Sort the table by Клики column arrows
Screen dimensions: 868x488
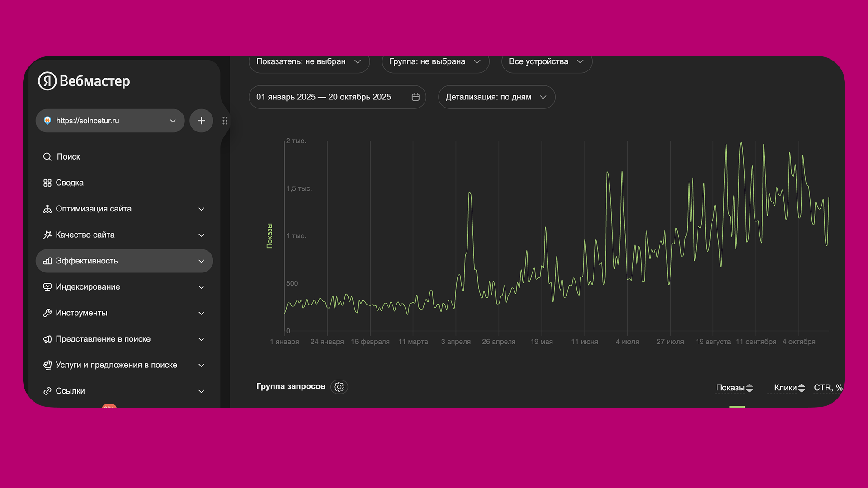(802, 388)
